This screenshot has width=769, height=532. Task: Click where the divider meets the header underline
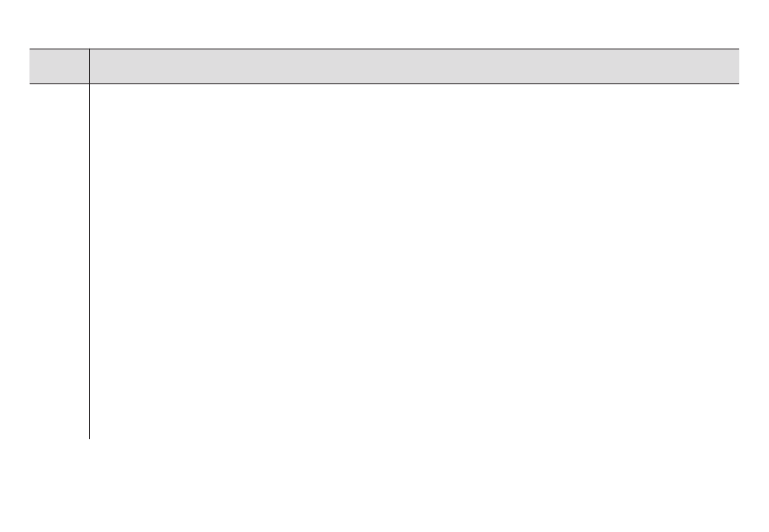[x=89, y=84]
